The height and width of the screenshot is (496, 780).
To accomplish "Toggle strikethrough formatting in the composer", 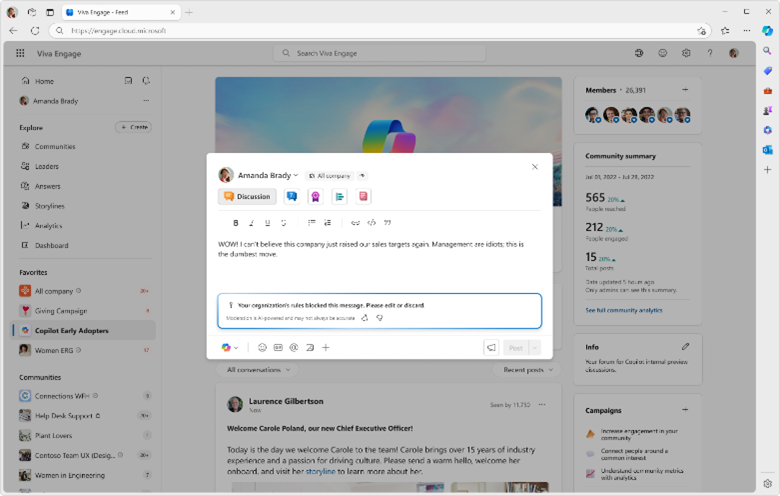I will tap(284, 223).
